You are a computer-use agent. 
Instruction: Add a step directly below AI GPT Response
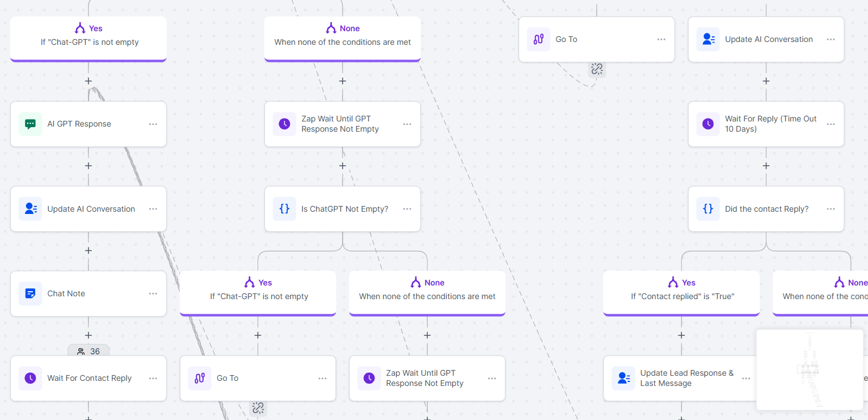pos(89,166)
